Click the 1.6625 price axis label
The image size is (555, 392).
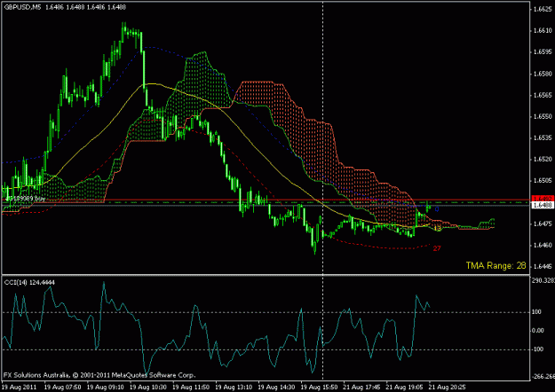coord(543,9)
